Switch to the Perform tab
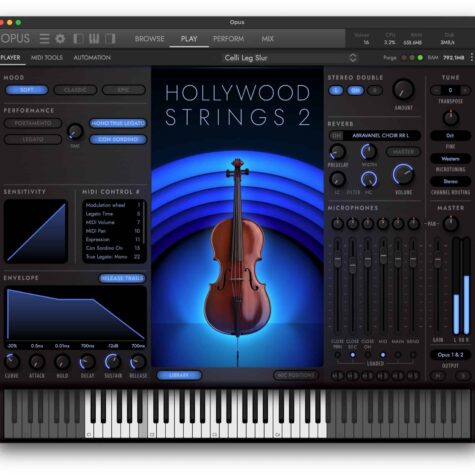 click(x=228, y=39)
